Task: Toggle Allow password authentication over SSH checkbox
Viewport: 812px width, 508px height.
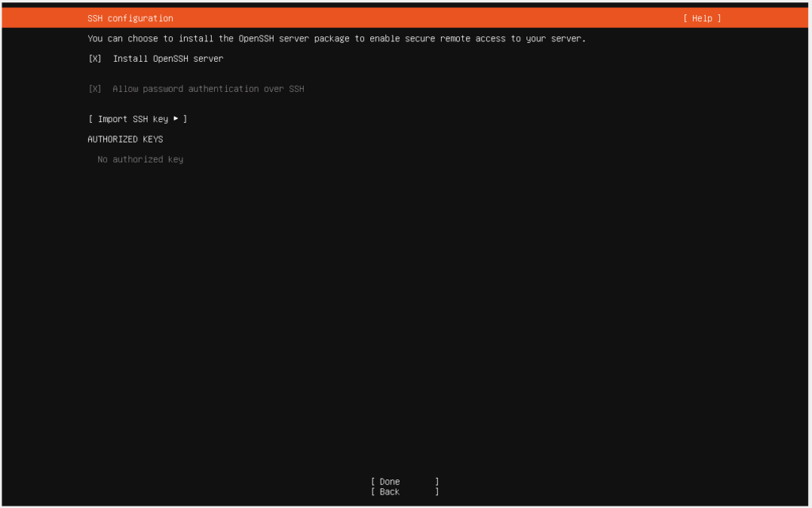Action: (x=95, y=89)
